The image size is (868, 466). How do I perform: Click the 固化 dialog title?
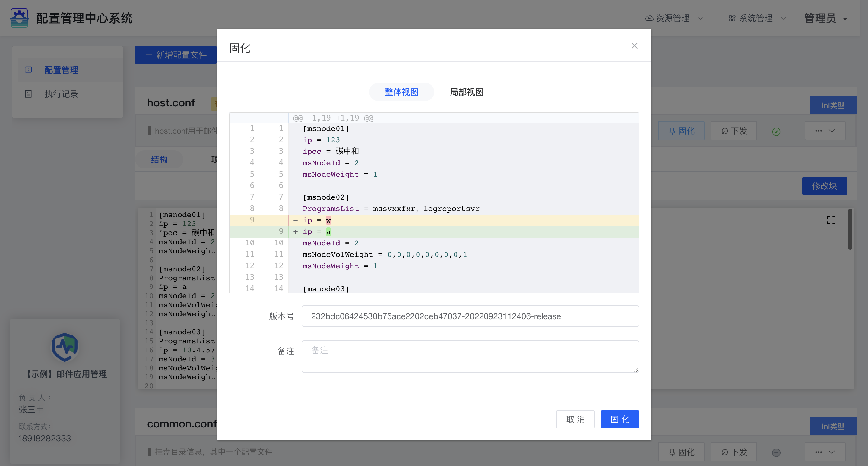click(240, 48)
